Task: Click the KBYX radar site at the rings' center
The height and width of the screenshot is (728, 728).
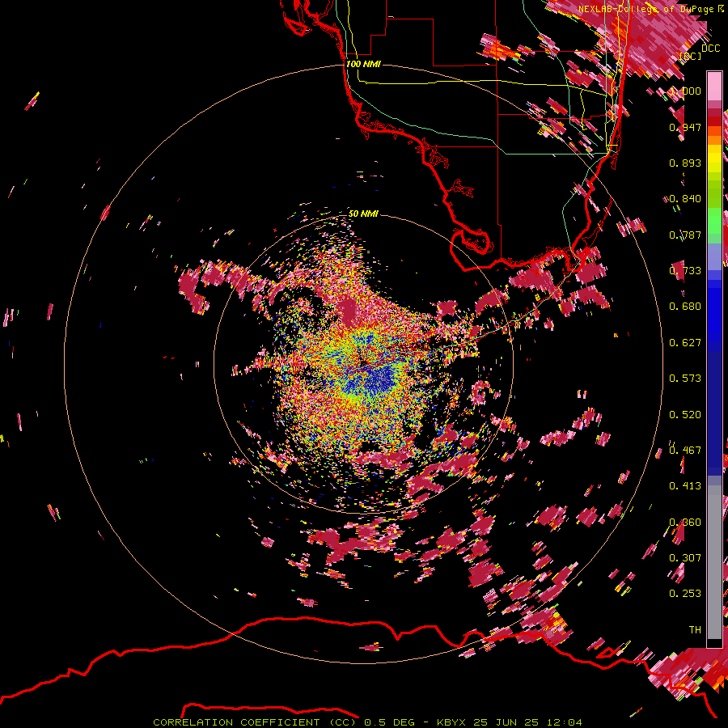Action: pos(363,363)
